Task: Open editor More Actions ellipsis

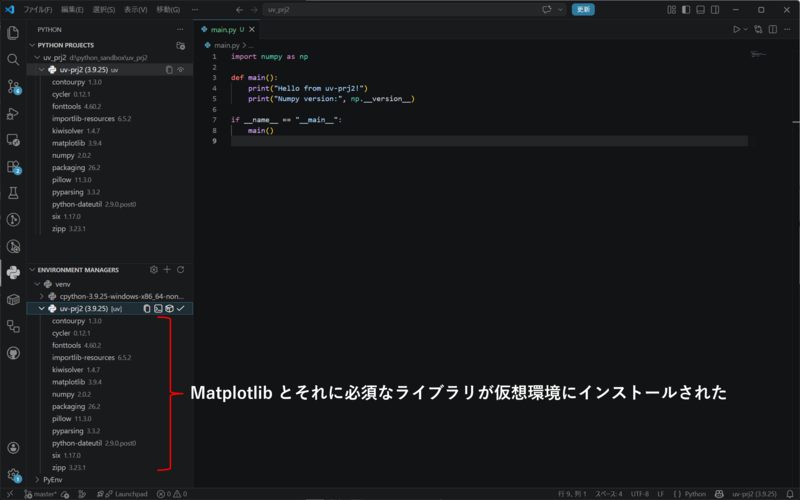Action: pos(787,30)
